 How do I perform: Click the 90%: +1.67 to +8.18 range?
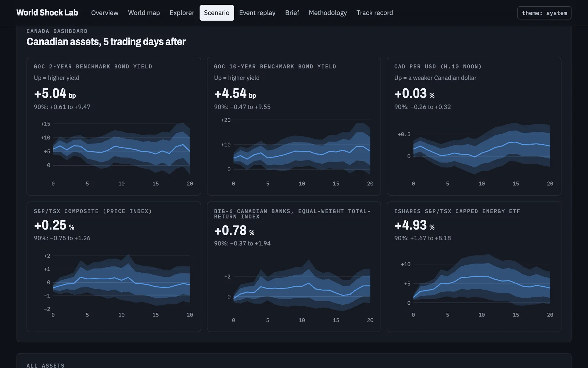(423, 238)
